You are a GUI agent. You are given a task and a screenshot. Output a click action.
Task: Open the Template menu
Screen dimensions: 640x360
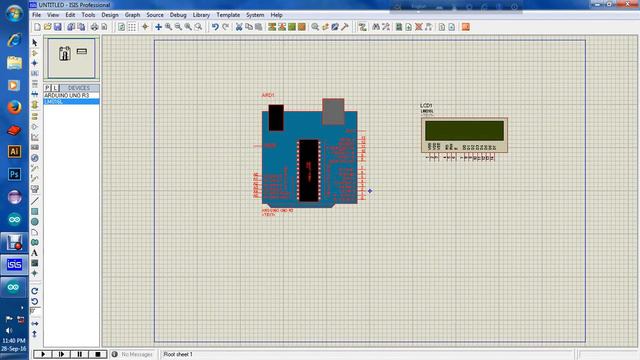228,15
